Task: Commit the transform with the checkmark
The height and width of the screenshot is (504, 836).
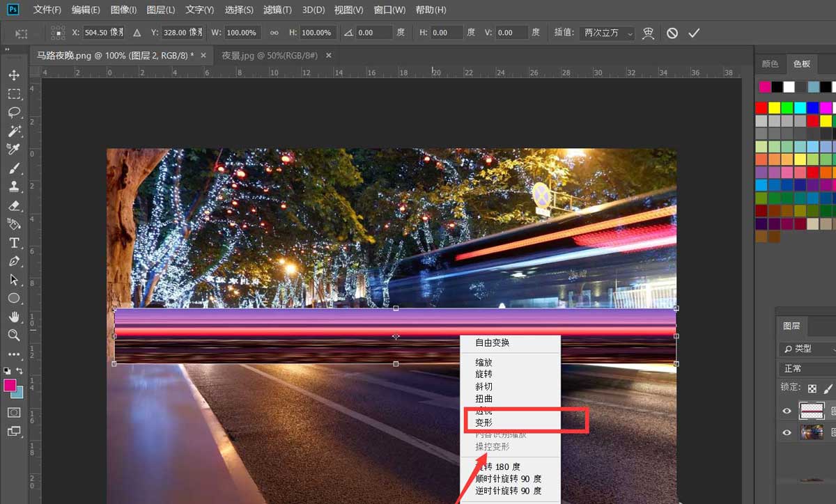Action: (694, 33)
